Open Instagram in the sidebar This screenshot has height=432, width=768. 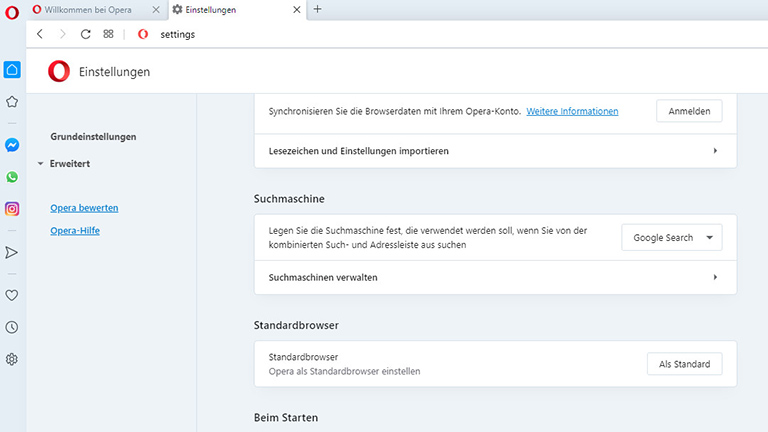tap(12, 209)
